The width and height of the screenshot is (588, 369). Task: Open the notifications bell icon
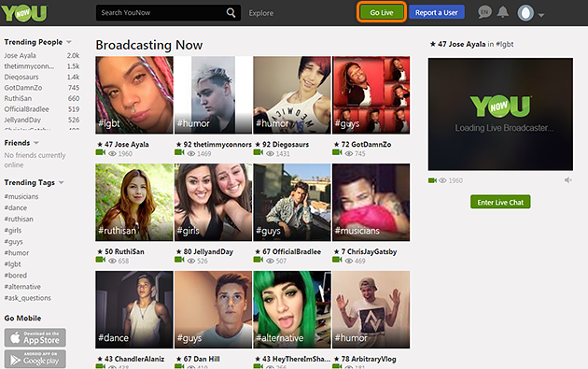click(x=502, y=12)
